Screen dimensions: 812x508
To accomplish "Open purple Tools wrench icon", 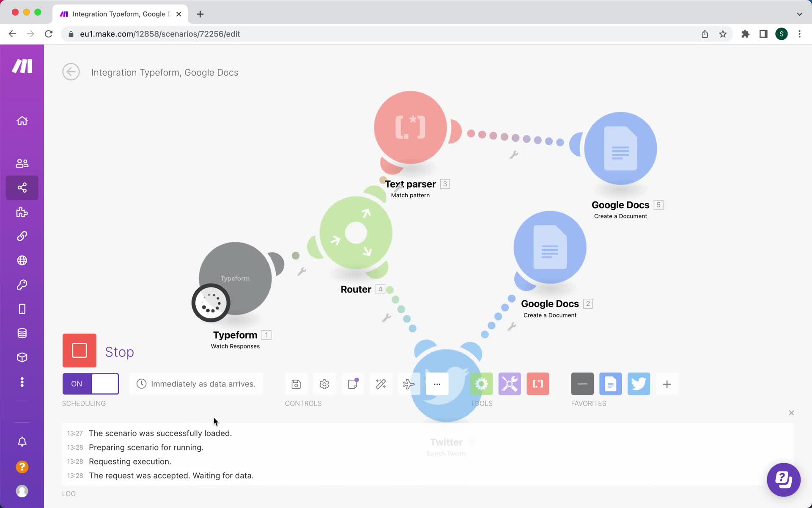I will 510,384.
